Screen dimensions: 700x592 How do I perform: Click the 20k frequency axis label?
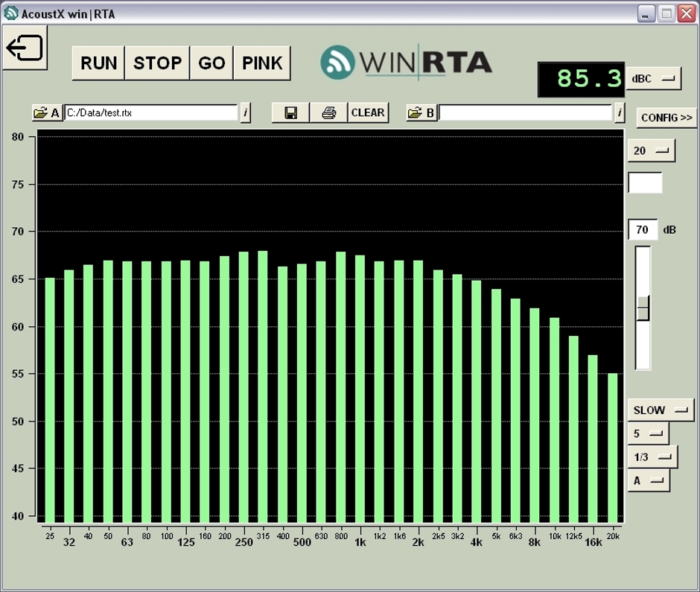point(613,536)
